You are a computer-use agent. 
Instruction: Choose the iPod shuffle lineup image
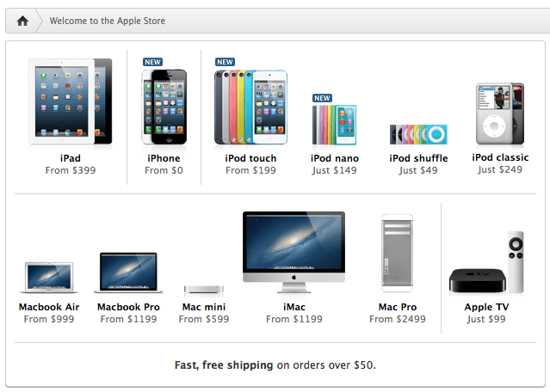pyautogui.click(x=418, y=134)
